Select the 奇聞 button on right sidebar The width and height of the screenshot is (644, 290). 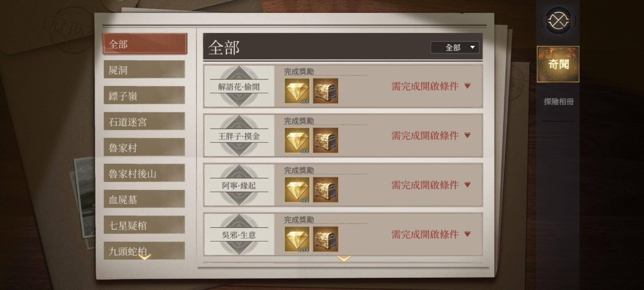pyautogui.click(x=558, y=64)
